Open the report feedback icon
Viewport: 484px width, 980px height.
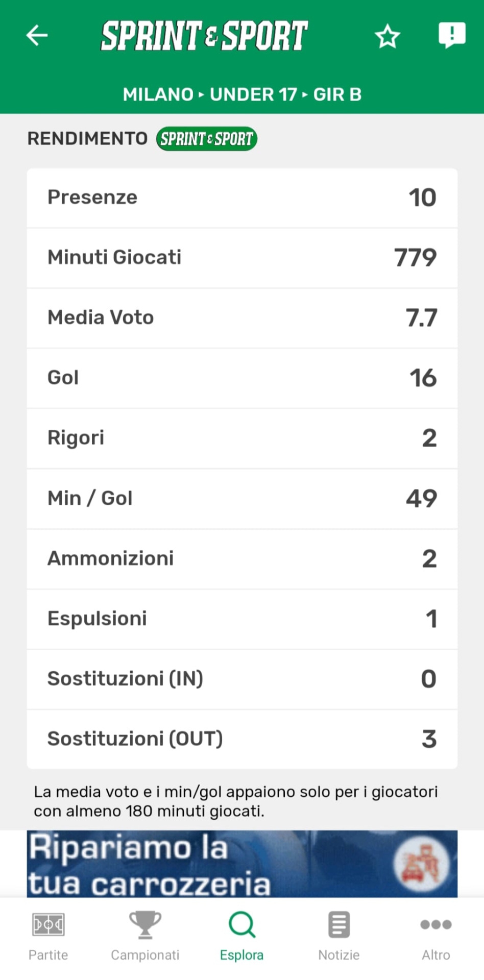click(x=452, y=35)
